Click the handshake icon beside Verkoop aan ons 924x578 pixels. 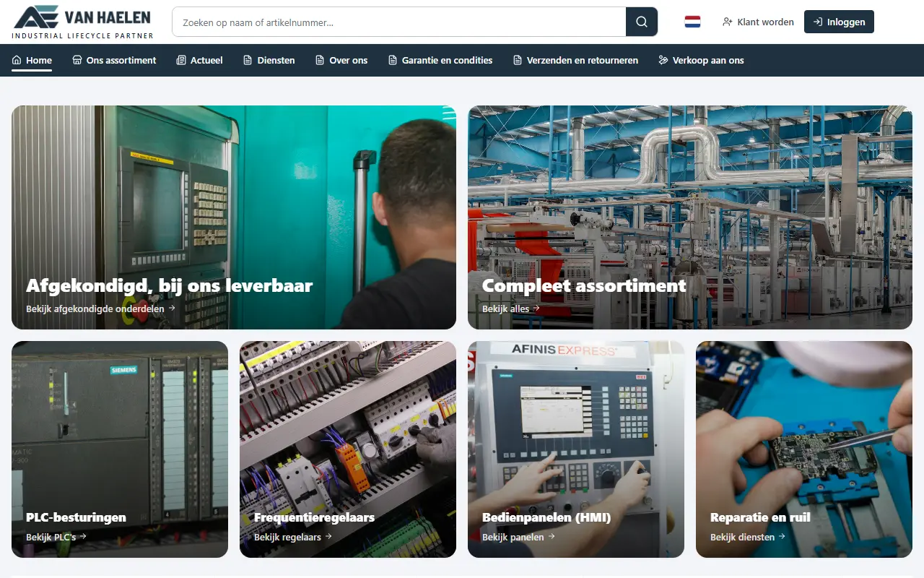coord(663,60)
